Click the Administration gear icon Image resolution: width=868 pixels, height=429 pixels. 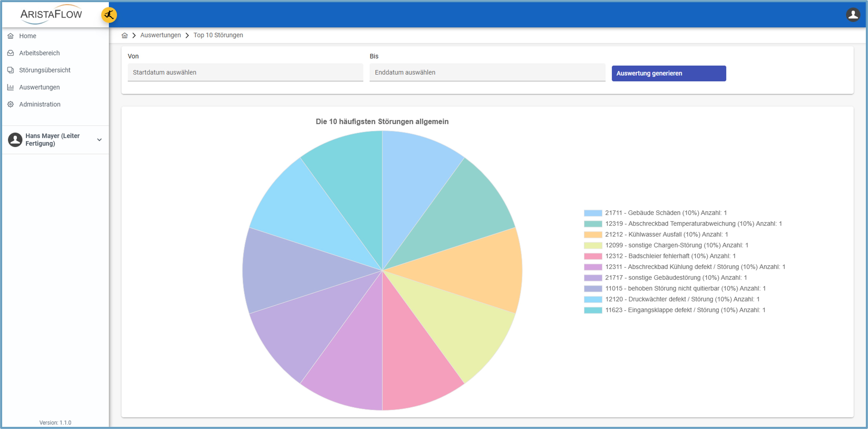[x=11, y=104]
